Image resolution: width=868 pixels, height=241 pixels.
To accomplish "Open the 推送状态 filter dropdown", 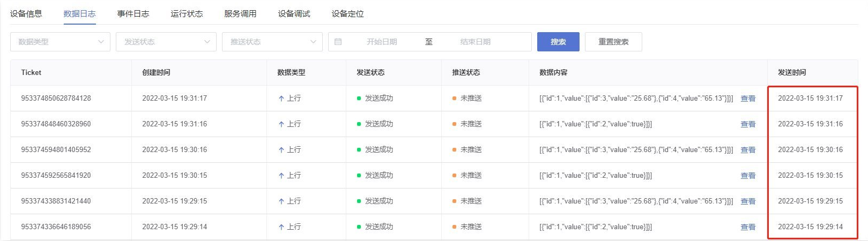I will [272, 42].
